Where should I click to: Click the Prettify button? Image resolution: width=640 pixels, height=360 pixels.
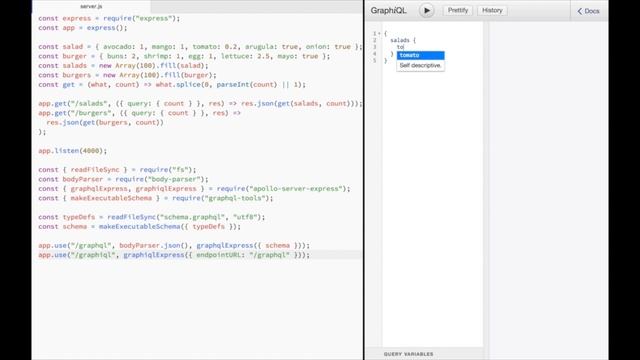click(458, 11)
